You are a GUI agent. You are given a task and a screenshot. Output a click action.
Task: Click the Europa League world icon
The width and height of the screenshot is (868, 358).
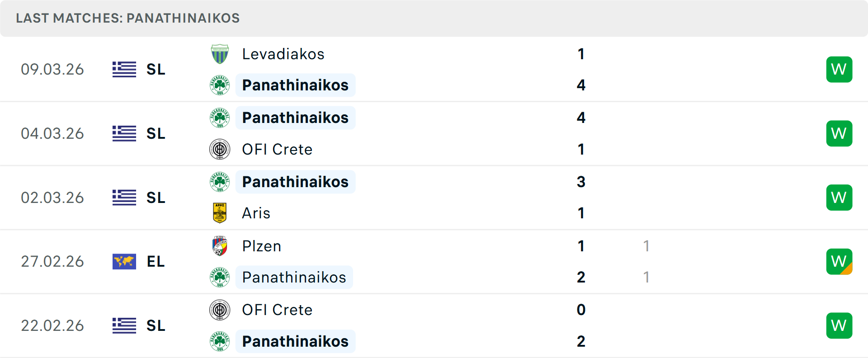pos(124,261)
